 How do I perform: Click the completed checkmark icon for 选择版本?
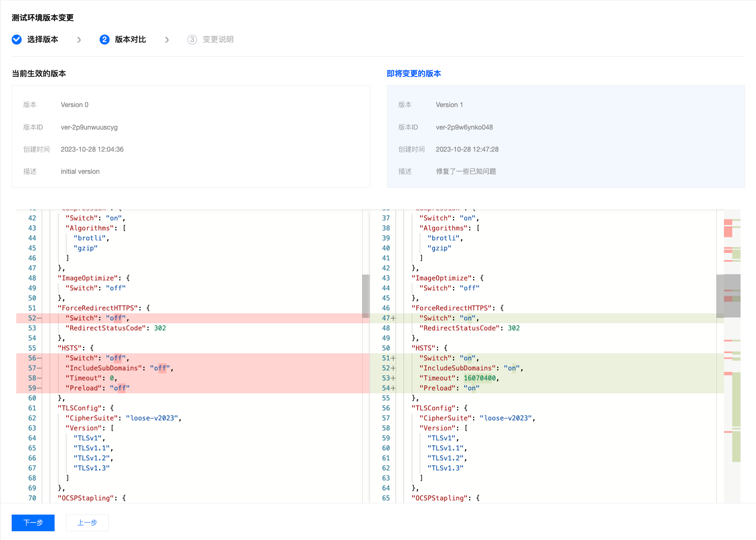pos(17,40)
